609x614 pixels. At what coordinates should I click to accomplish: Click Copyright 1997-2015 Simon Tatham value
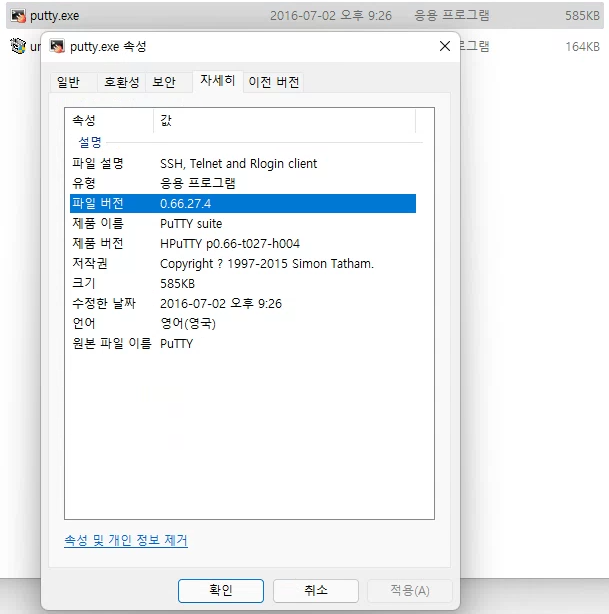point(267,264)
